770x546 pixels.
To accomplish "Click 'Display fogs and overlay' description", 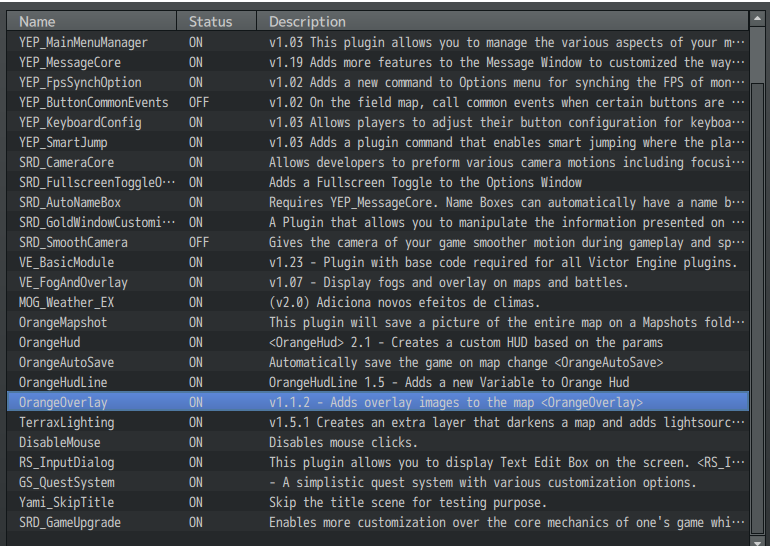I will 449,282.
